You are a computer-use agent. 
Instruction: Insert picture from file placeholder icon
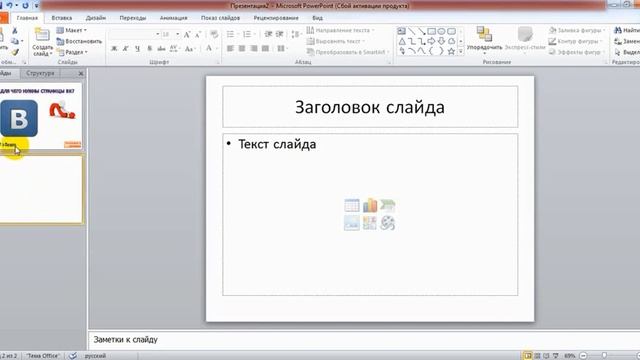coord(352,223)
